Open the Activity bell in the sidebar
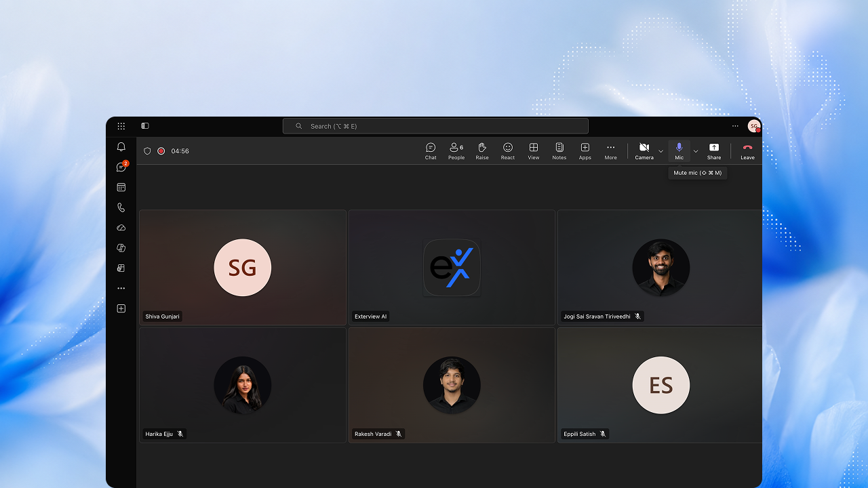Viewport: 868px width, 488px height. tap(121, 147)
